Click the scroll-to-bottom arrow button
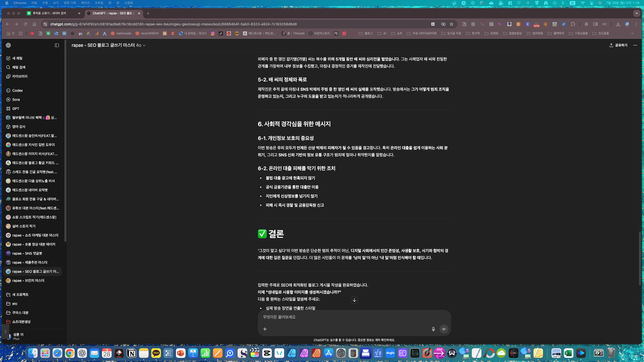 354,300
